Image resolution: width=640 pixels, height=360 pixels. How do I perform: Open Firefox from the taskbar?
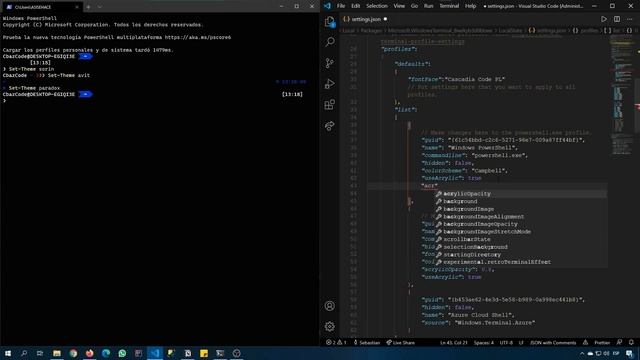pyautogui.click(x=89, y=353)
